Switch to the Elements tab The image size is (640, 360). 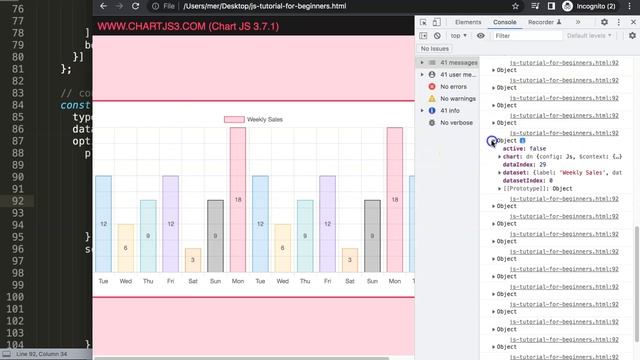(x=468, y=22)
